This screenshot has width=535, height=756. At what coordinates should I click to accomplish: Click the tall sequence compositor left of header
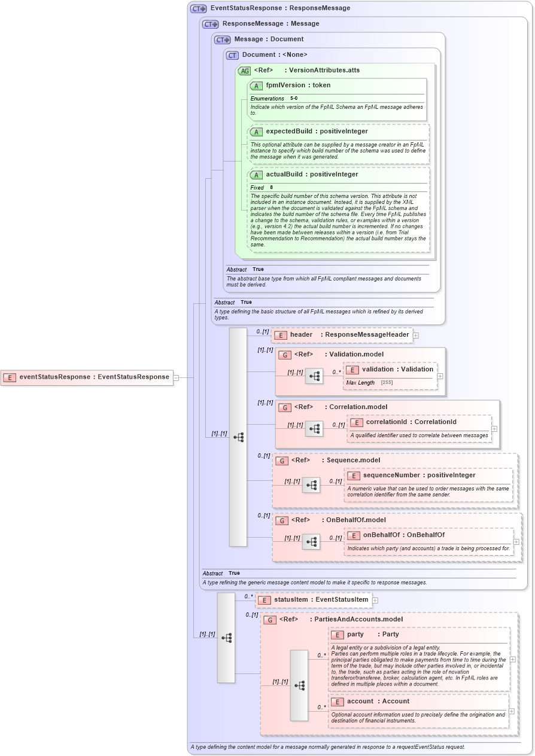[238, 437]
